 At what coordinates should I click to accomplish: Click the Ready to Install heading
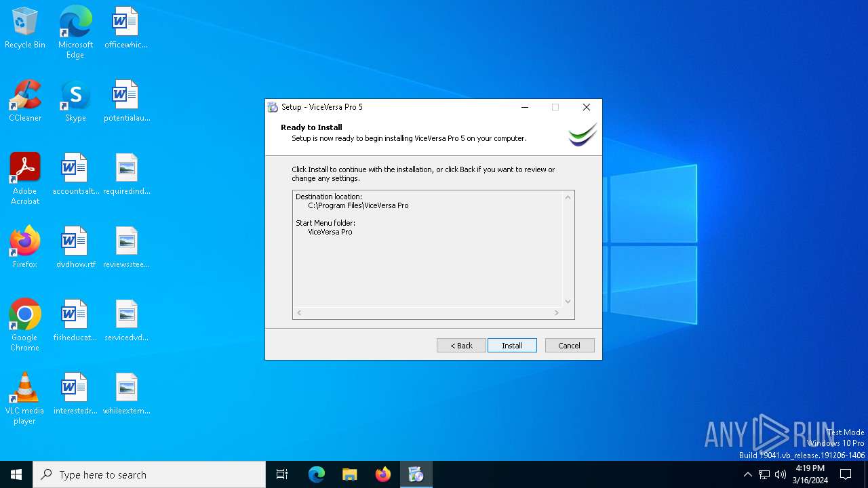(x=311, y=127)
